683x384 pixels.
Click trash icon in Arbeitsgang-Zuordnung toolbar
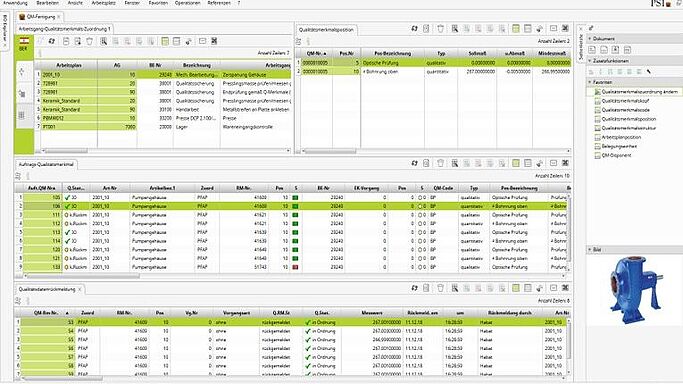point(89,41)
